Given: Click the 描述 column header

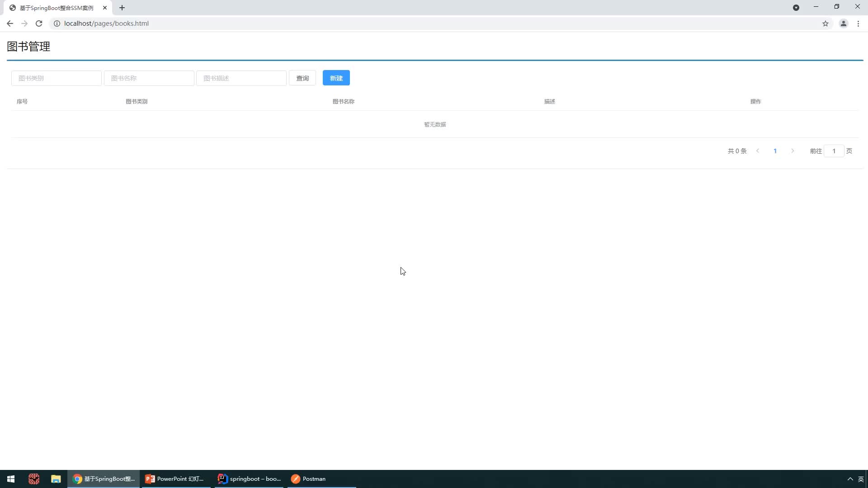Looking at the screenshot, I should tap(550, 102).
